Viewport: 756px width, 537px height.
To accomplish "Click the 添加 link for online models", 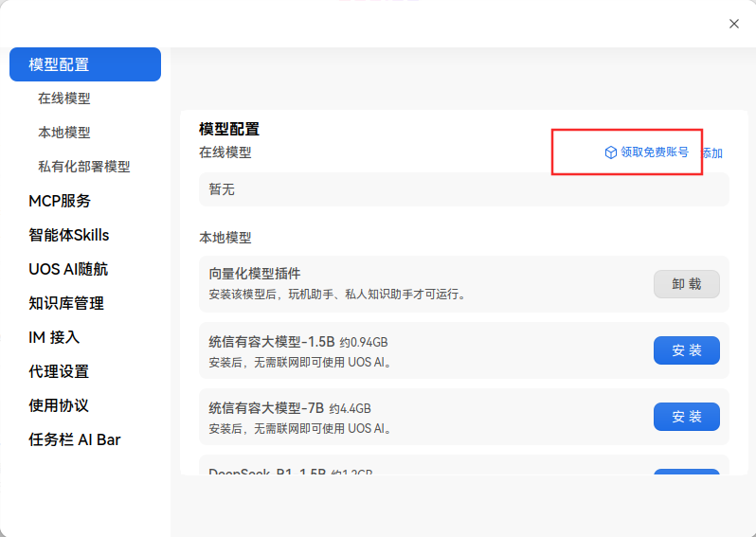I will tap(711, 153).
